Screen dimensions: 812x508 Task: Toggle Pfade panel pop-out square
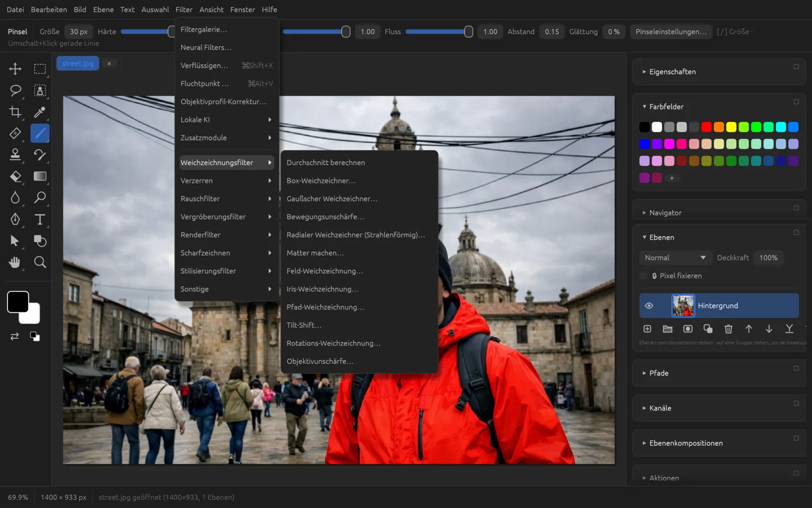(796, 368)
